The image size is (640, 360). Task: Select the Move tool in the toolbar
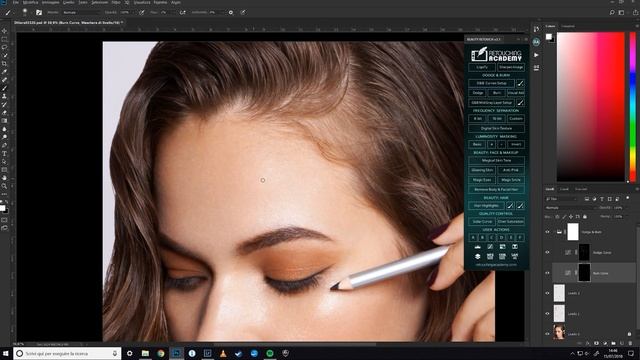tap(4, 31)
